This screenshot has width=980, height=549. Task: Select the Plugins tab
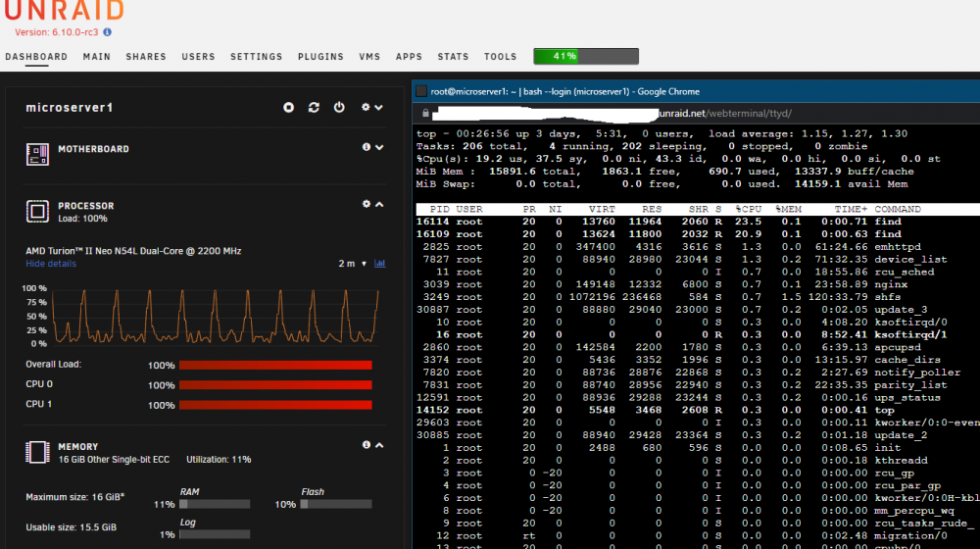[320, 56]
